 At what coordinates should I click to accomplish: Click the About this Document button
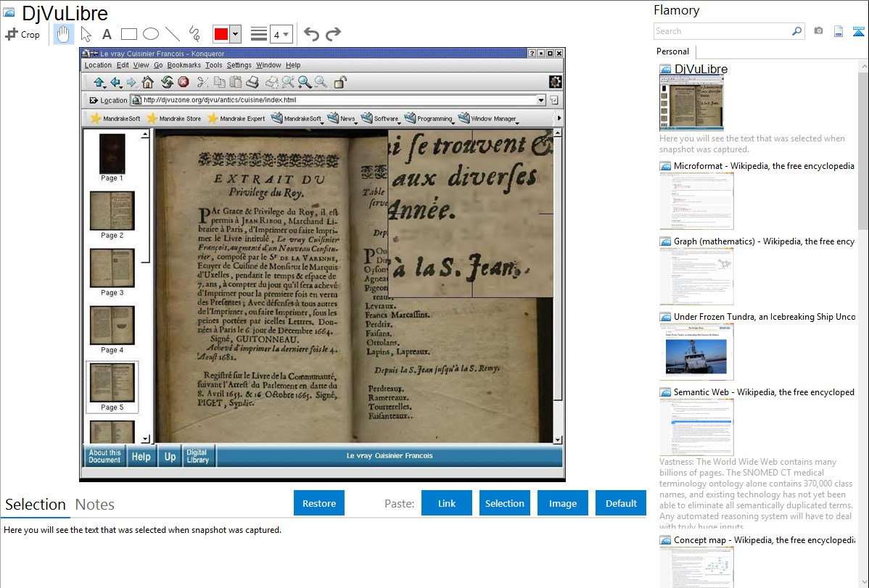[104, 456]
